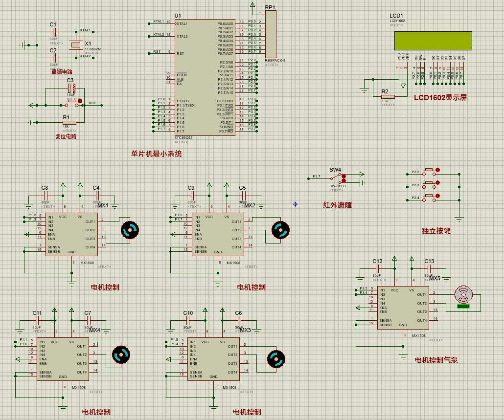The height and width of the screenshot is (420, 504).
Task: Select the LCD1602显示屏 label text
Action: click(x=440, y=98)
